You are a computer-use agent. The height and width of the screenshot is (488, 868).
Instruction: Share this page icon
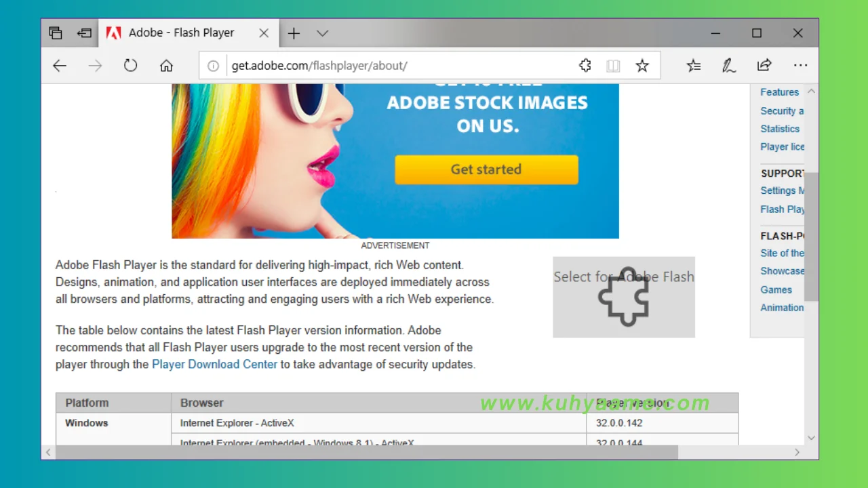[764, 66]
